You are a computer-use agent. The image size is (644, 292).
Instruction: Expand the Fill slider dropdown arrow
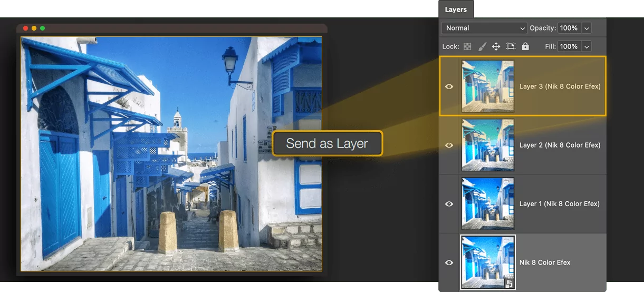pos(587,46)
